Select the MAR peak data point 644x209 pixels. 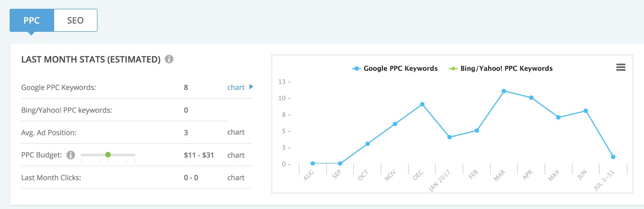point(504,91)
